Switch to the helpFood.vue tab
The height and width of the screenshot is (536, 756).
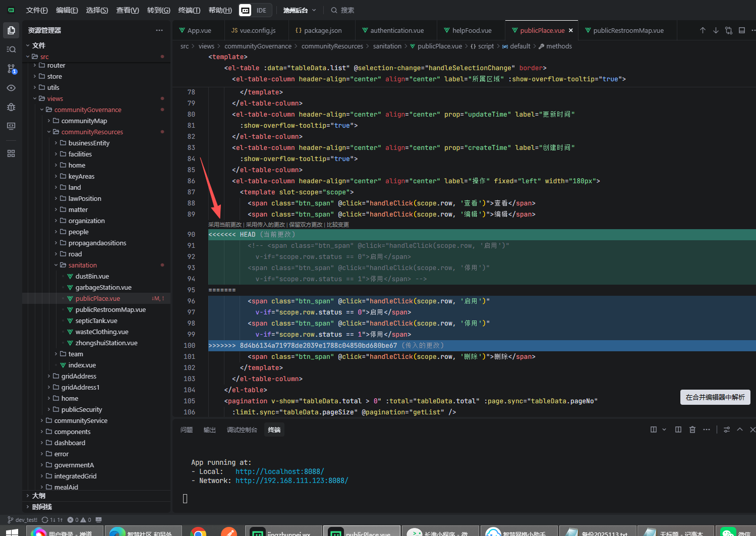point(472,31)
